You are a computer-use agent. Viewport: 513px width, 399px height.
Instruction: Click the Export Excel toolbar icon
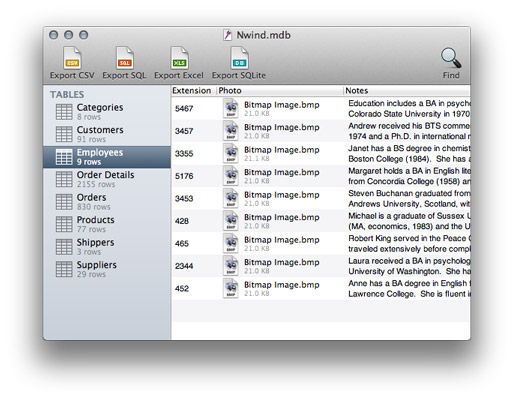tap(179, 58)
